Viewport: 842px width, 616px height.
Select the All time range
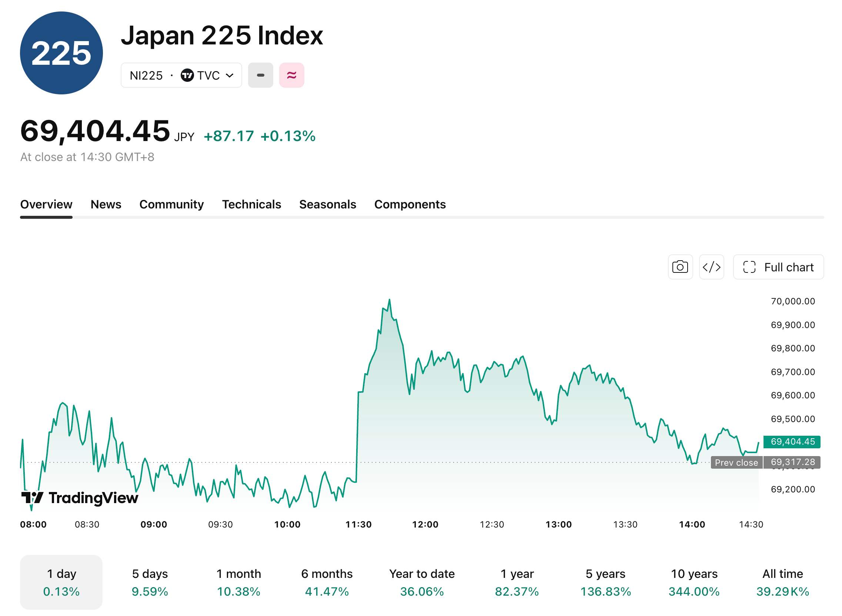pyautogui.click(x=783, y=582)
